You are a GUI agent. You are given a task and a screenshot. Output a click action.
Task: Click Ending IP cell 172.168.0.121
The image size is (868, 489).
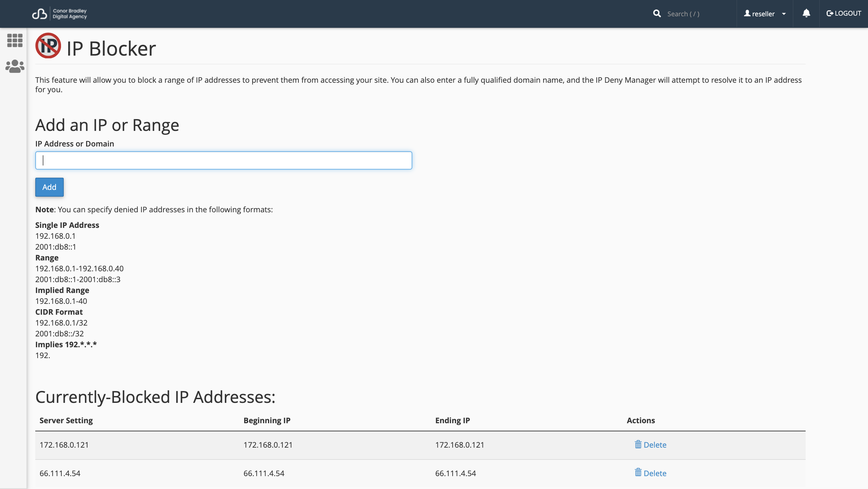point(460,445)
